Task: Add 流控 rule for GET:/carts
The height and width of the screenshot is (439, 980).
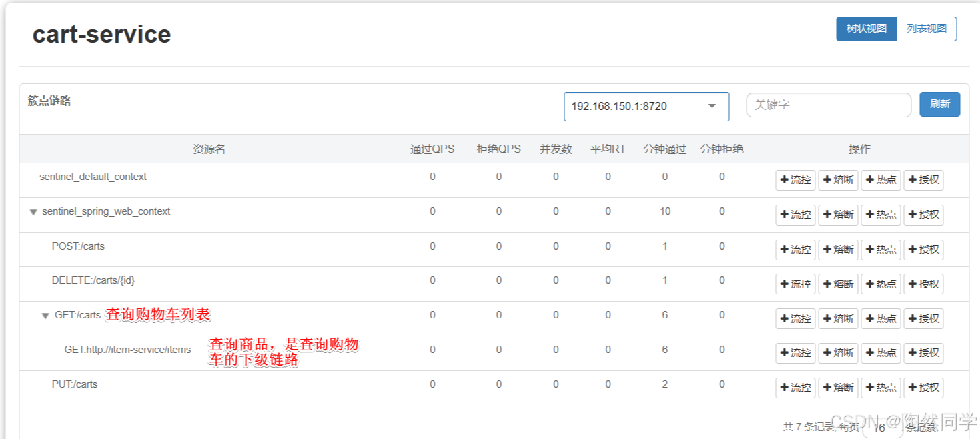Action: coord(795,319)
